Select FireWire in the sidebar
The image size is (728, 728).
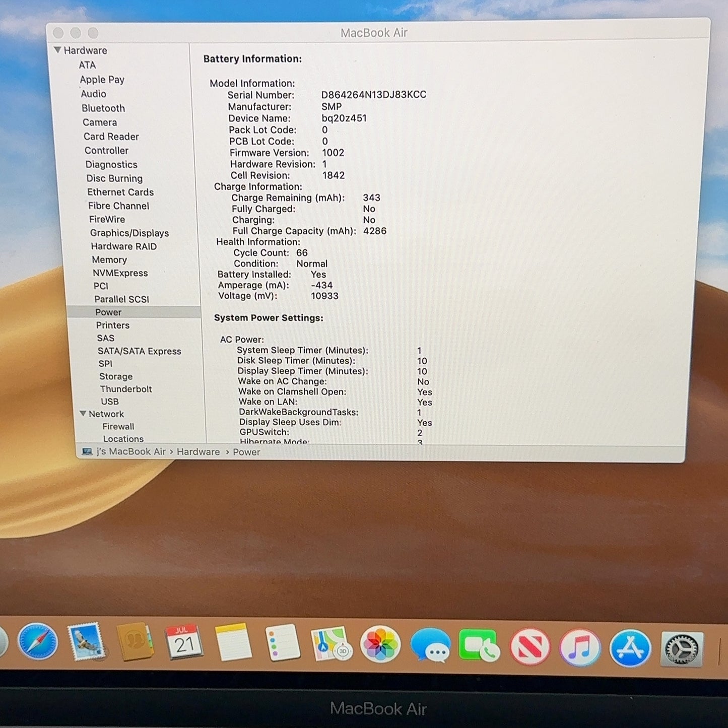tap(107, 219)
